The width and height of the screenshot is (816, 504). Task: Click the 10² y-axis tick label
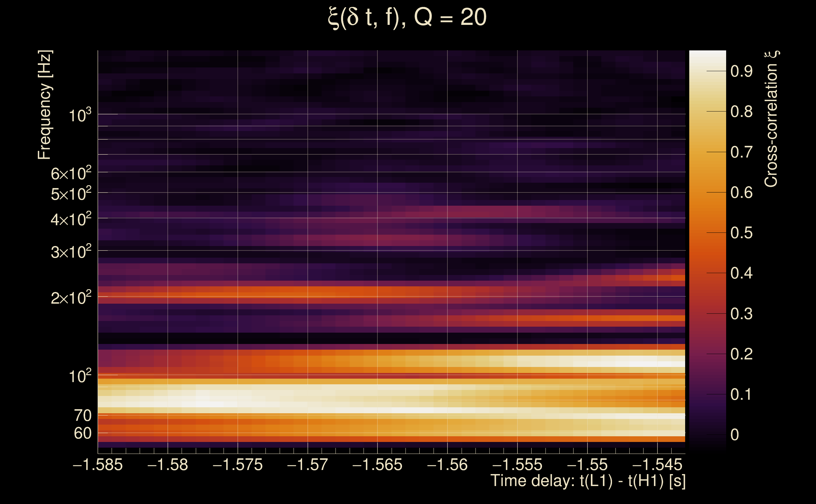79,376
